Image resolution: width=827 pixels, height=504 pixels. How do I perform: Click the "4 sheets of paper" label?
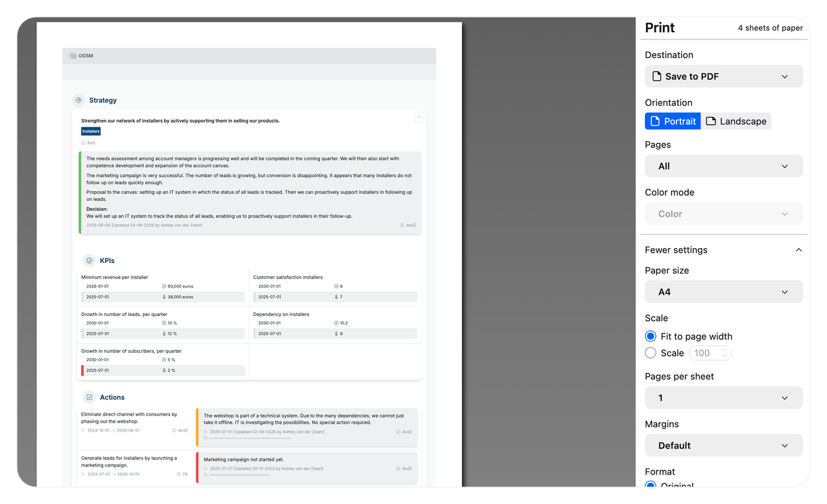click(x=770, y=28)
